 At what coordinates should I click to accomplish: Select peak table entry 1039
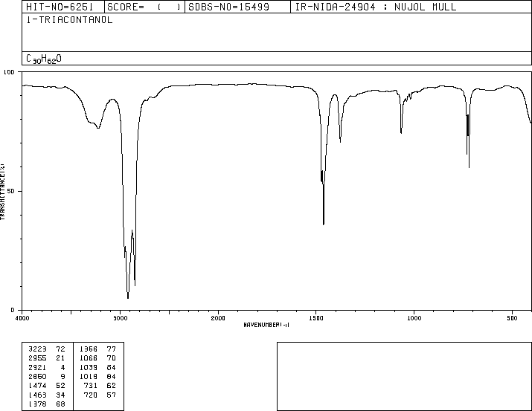89,367
